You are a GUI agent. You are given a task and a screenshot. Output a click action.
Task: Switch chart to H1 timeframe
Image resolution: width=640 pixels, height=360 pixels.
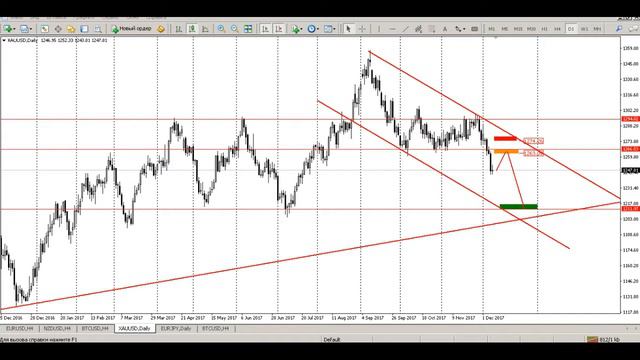[x=544, y=29]
